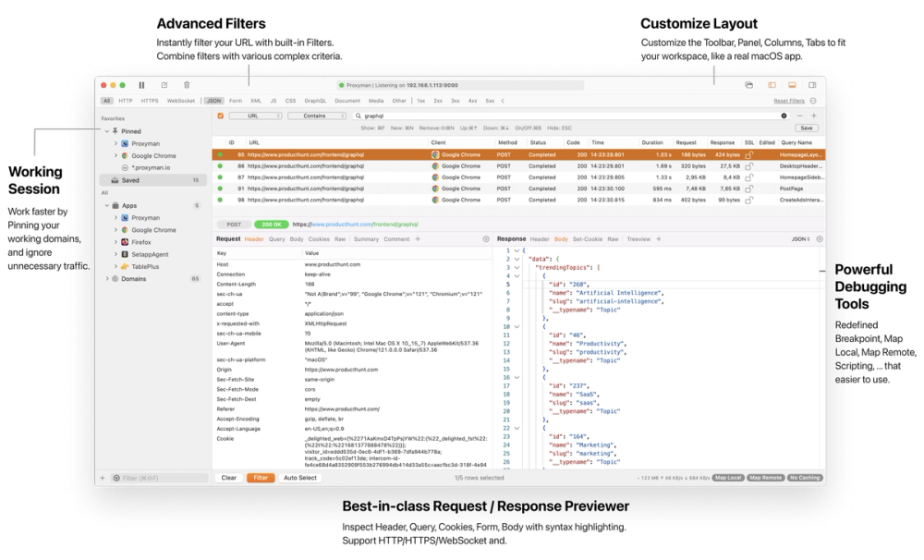Switch to the Response Header tab
This screenshot has width=924, height=560.
pyautogui.click(x=540, y=238)
